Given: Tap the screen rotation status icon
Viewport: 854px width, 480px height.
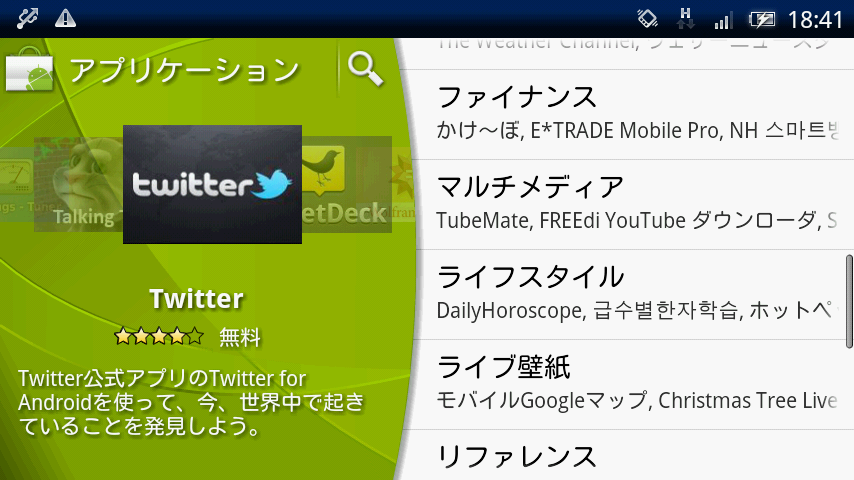Looking at the screenshot, I should (648, 19).
